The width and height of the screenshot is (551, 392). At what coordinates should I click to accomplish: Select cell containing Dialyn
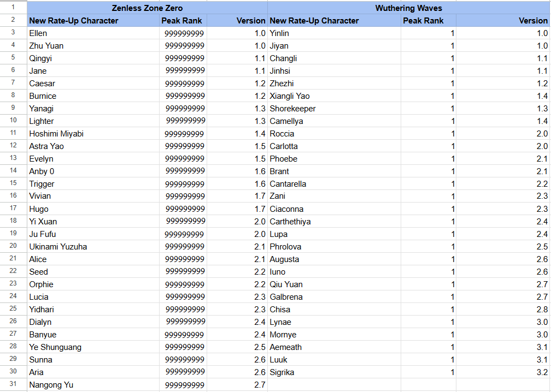[93, 322]
